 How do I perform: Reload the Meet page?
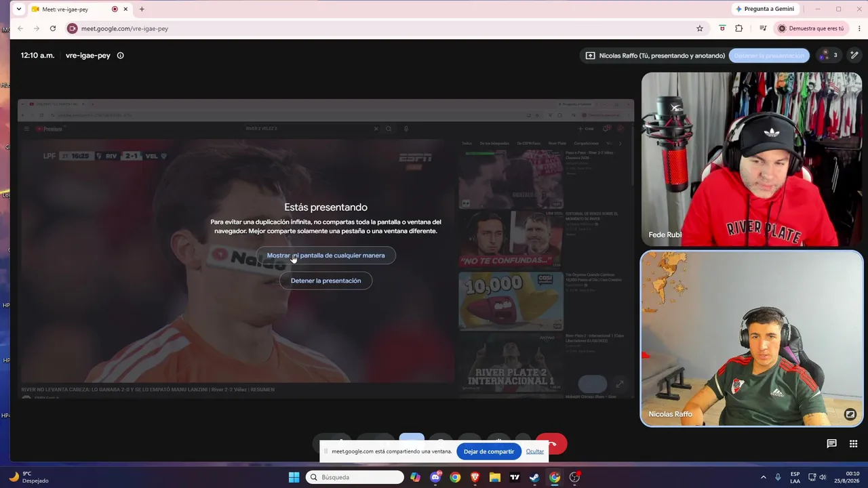click(x=53, y=28)
